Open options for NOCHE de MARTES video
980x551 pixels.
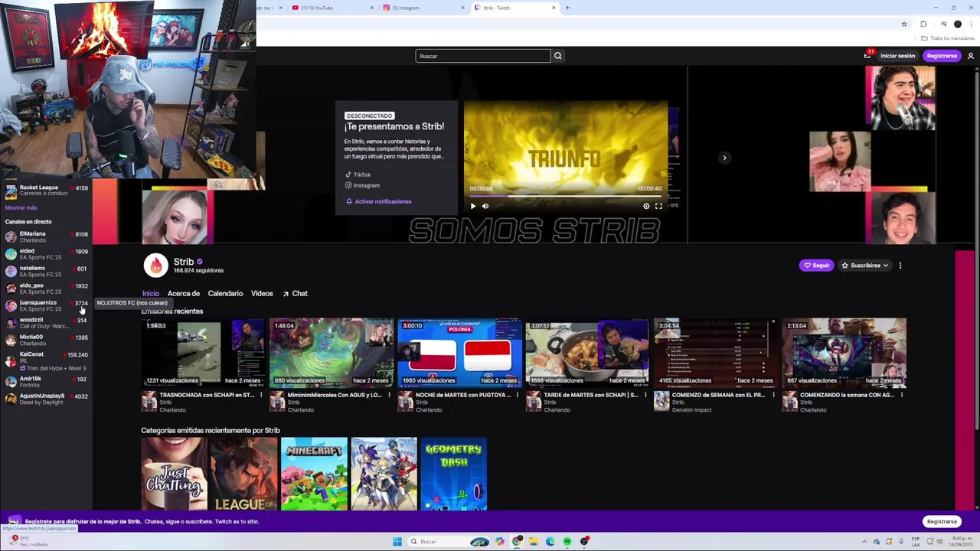[517, 396]
